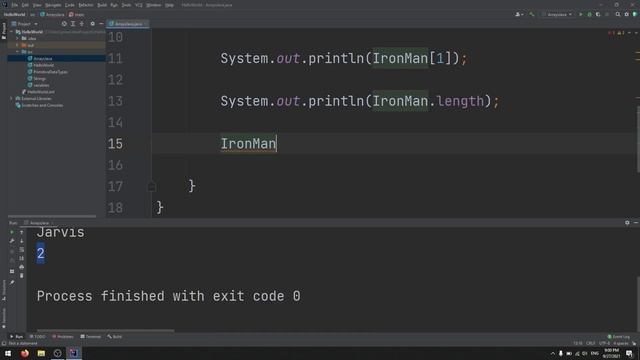Click the soft-wrap icon in Run console
Image resolution: width=640 pixels, height=360 pixels.
(22, 249)
